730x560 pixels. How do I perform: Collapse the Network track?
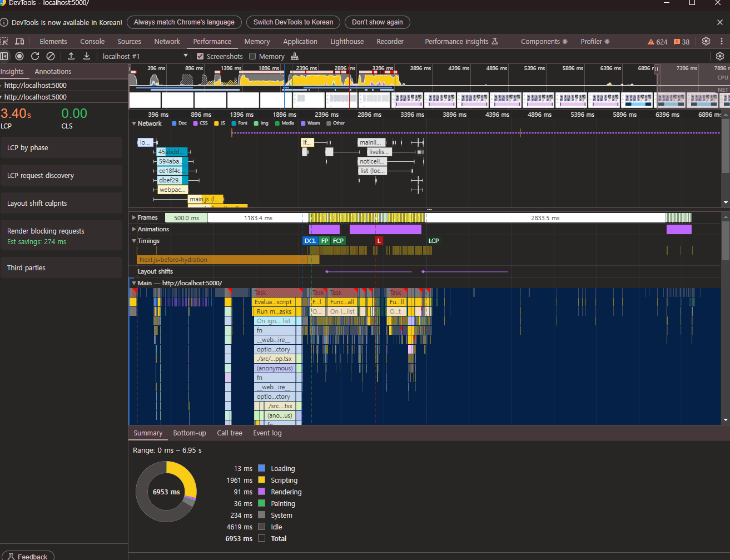click(134, 123)
